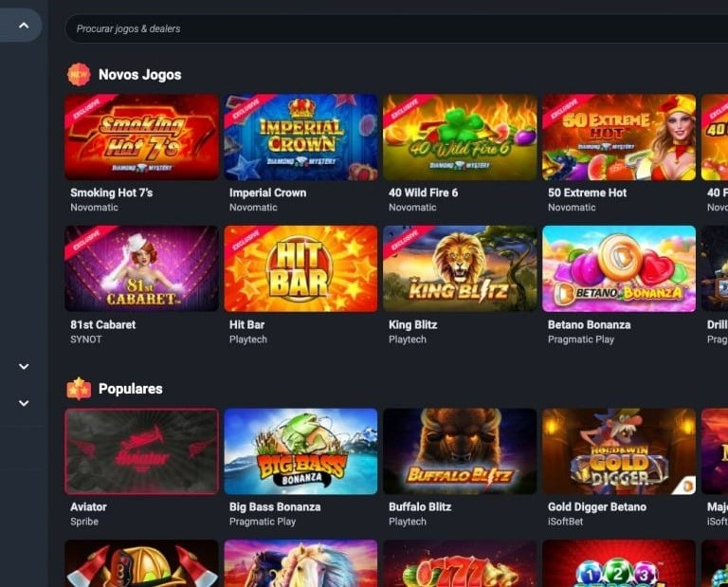Collapse the sidebar section with the up chevron
This screenshot has height=587, width=728.
pyautogui.click(x=24, y=26)
